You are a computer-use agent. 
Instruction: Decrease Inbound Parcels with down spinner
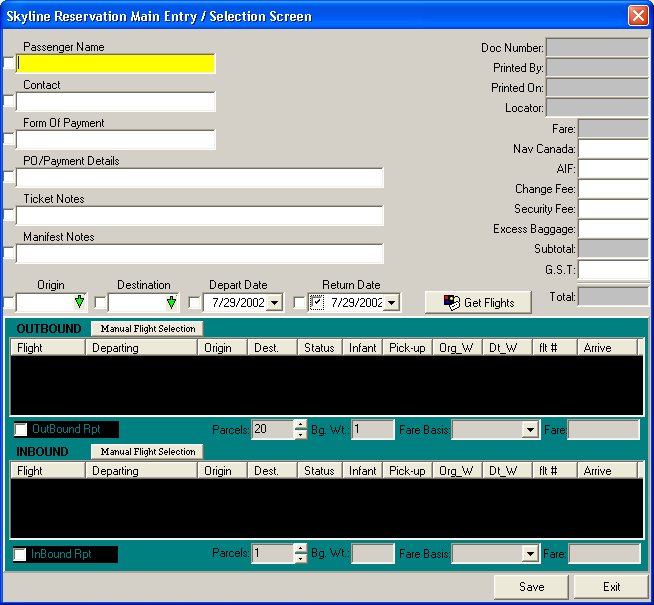(x=300, y=558)
